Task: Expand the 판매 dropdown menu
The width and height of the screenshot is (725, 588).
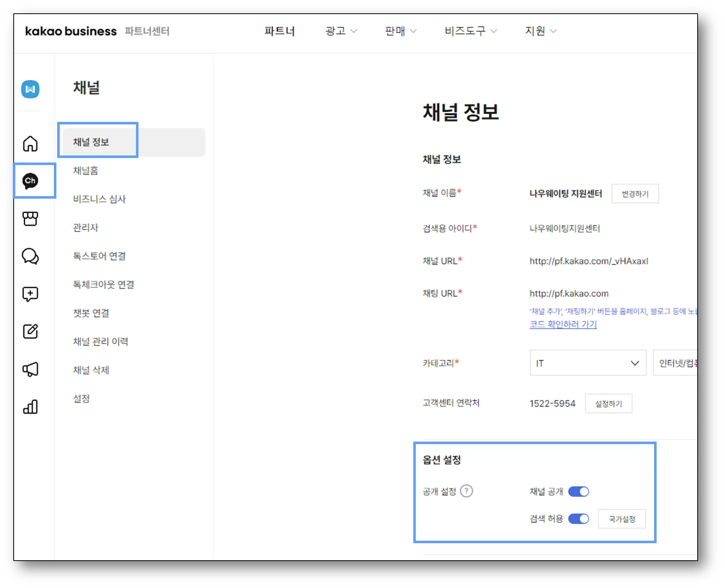Action: [400, 31]
